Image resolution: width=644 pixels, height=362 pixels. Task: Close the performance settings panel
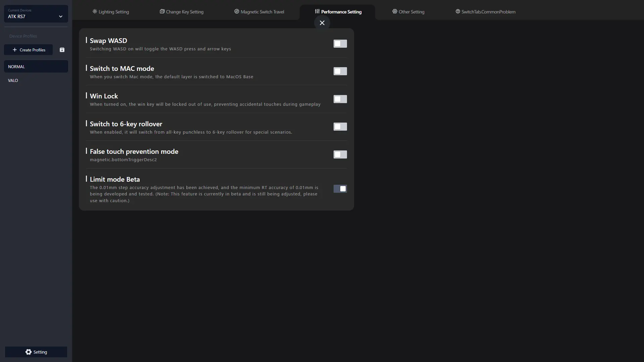coord(322,23)
